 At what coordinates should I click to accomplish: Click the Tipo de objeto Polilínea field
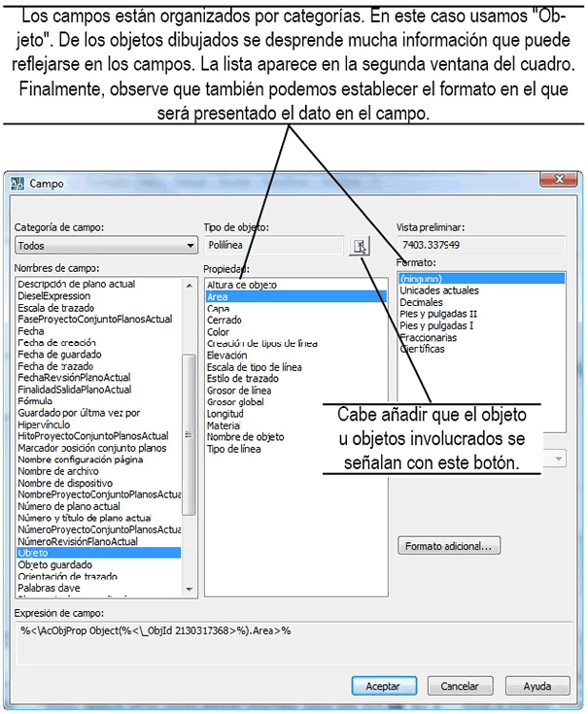[274, 246]
